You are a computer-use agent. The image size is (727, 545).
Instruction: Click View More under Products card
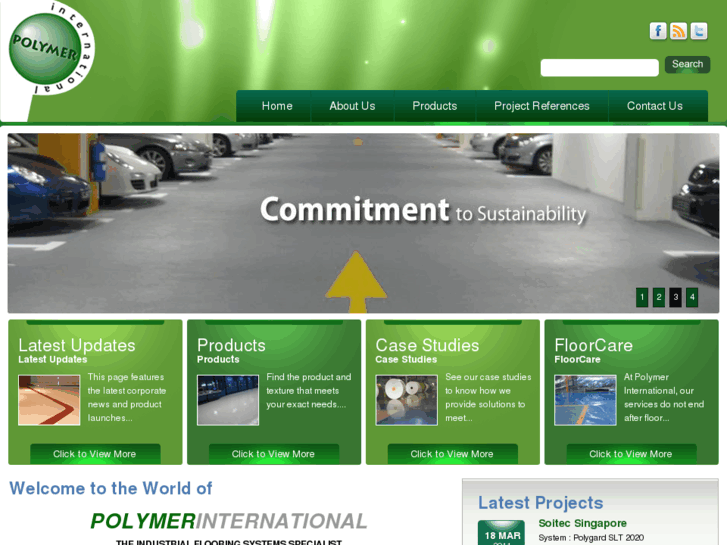(274, 454)
